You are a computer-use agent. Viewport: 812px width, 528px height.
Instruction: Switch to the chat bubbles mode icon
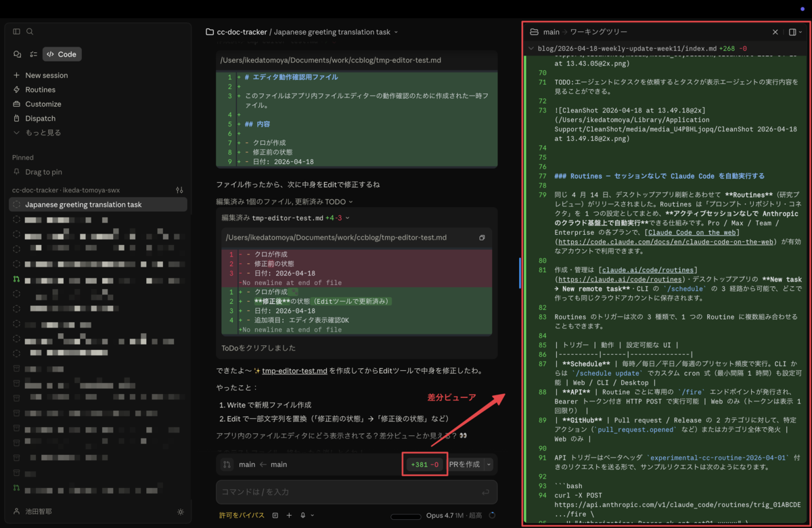point(18,54)
